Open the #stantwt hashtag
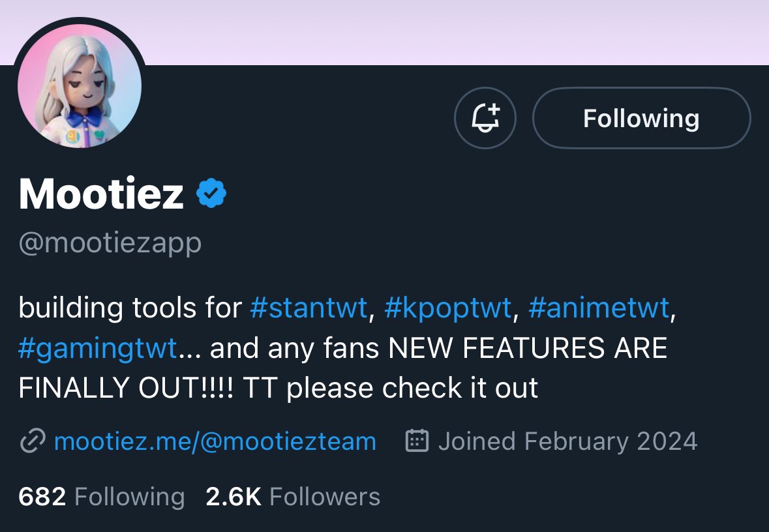 (309, 308)
